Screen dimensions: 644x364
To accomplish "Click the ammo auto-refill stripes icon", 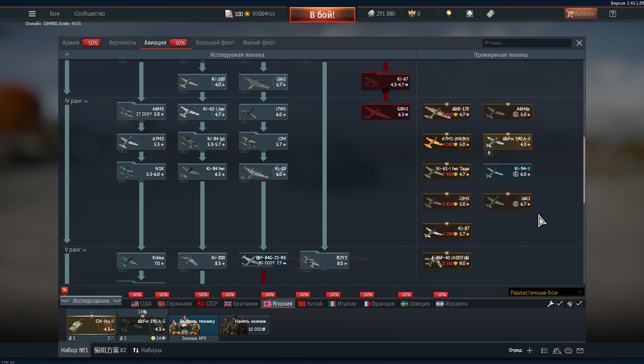I will tap(570, 304).
